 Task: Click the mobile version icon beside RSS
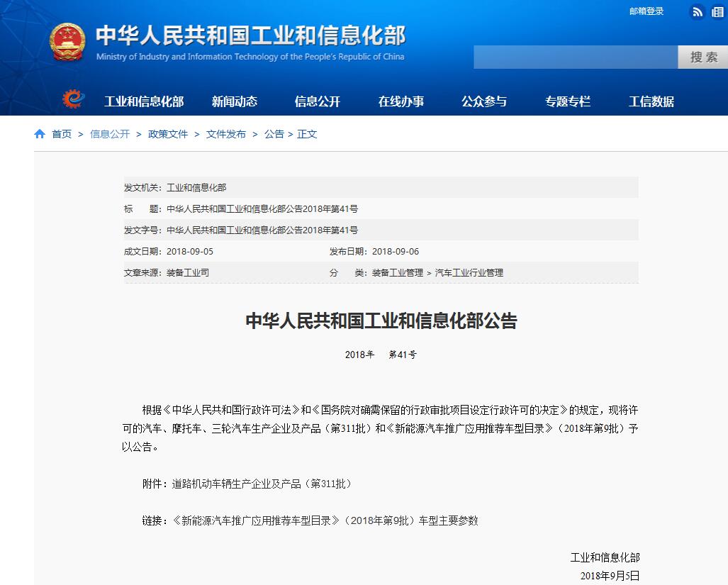point(717,11)
